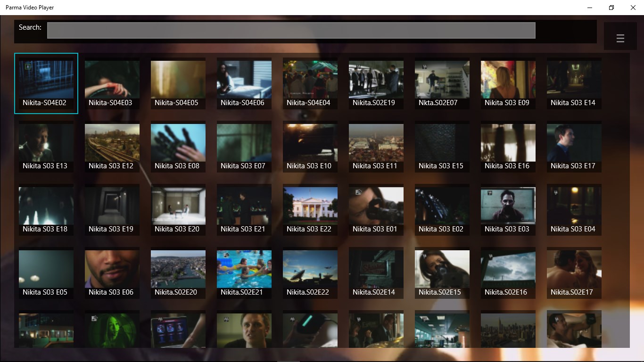Open Nikita S03 E19 thumbnail

coord(112,210)
